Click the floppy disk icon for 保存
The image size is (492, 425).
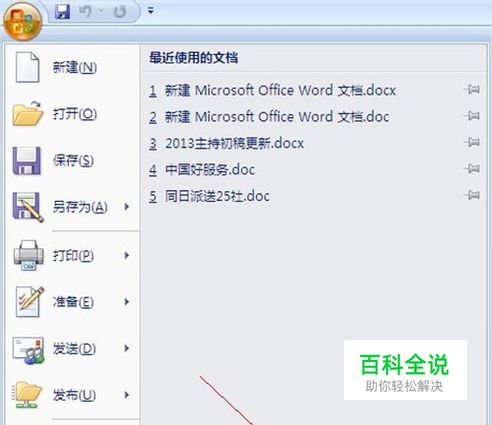click(x=27, y=161)
